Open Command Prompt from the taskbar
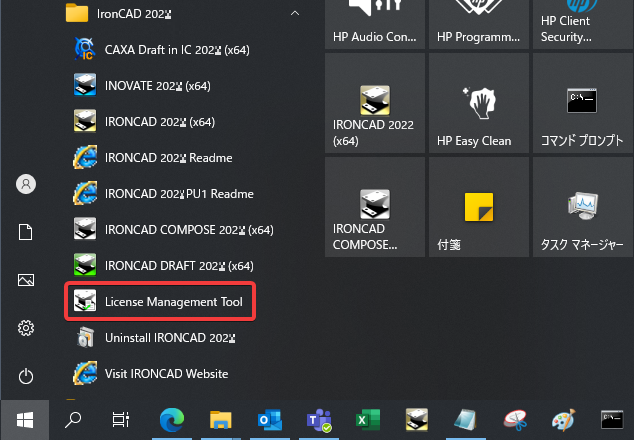The height and width of the screenshot is (440, 634). 612,419
